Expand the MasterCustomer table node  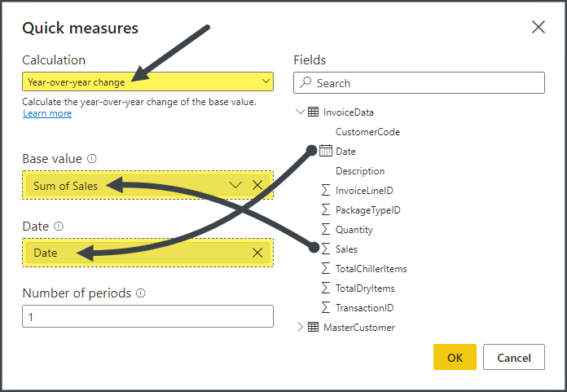point(300,328)
